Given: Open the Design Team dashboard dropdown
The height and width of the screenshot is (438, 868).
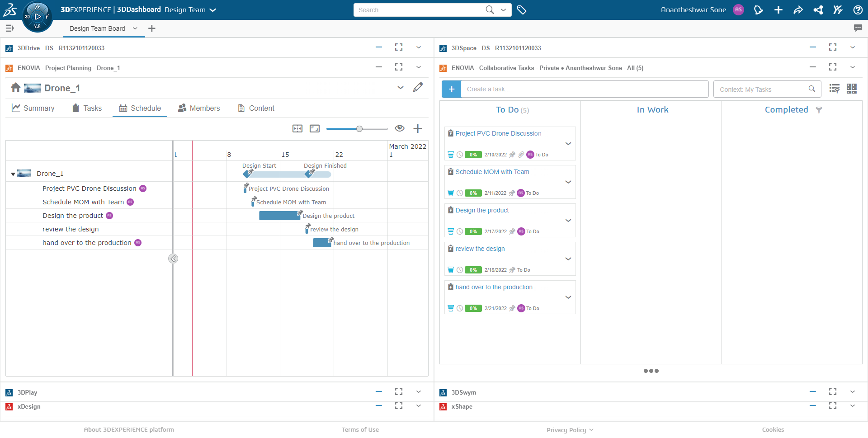Looking at the screenshot, I should click(213, 10).
